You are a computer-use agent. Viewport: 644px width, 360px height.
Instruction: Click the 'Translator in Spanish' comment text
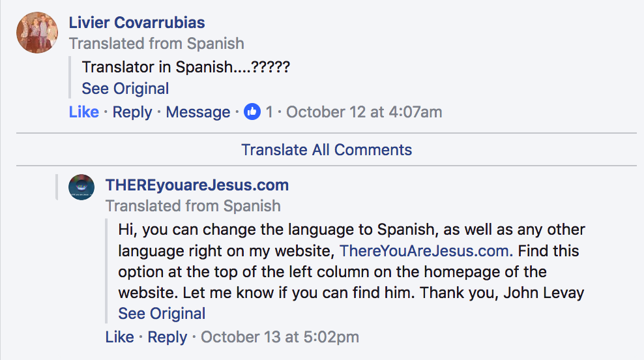click(186, 67)
